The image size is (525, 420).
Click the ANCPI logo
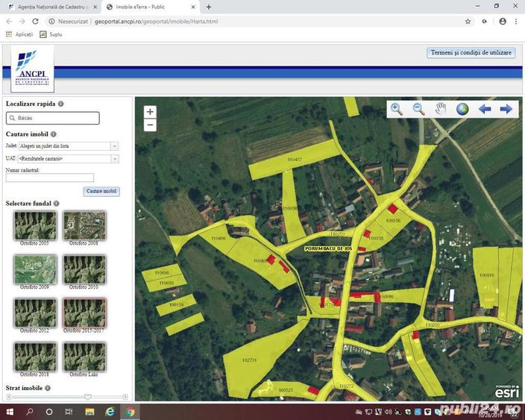coord(32,69)
